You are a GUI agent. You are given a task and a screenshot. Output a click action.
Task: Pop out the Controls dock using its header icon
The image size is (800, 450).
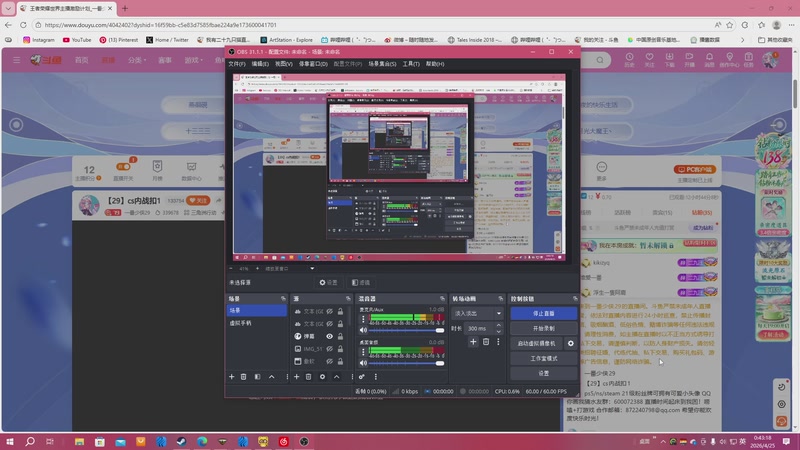pyautogui.click(x=575, y=298)
